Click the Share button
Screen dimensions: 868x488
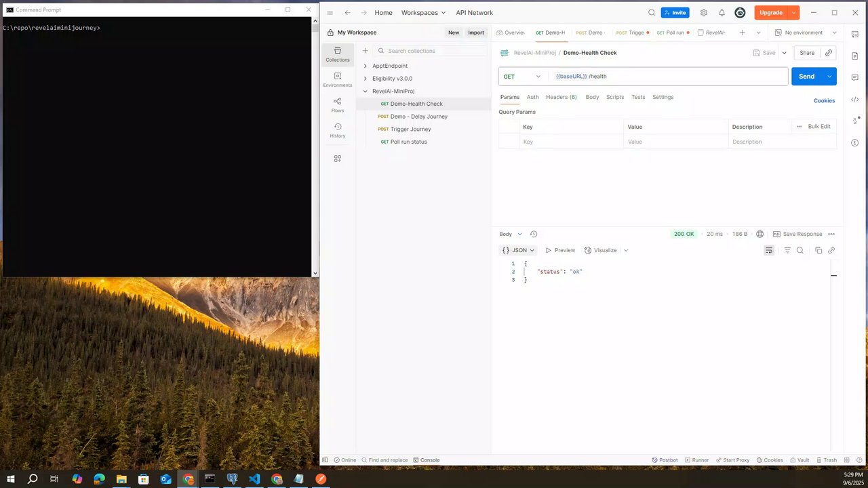point(807,53)
